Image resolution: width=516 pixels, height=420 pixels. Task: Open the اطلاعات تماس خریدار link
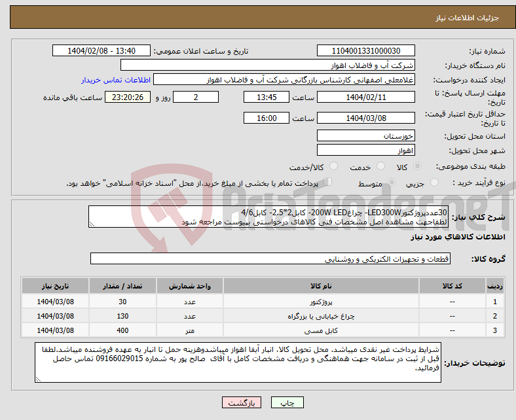tap(116, 80)
